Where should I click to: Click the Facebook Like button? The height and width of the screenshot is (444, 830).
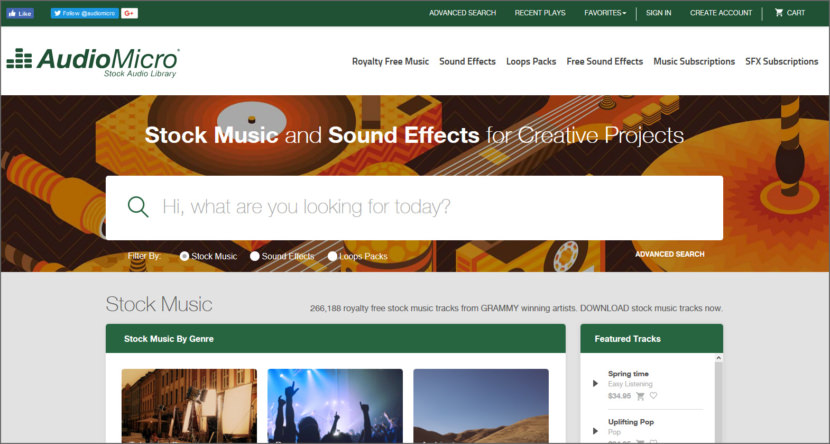pos(20,13)
